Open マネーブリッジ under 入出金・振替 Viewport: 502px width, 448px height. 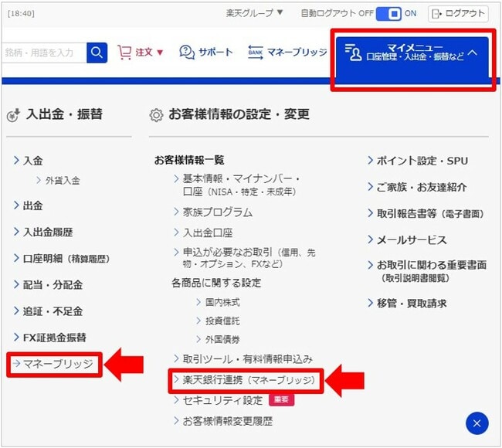pyautogui.click(x=58, y=364)
